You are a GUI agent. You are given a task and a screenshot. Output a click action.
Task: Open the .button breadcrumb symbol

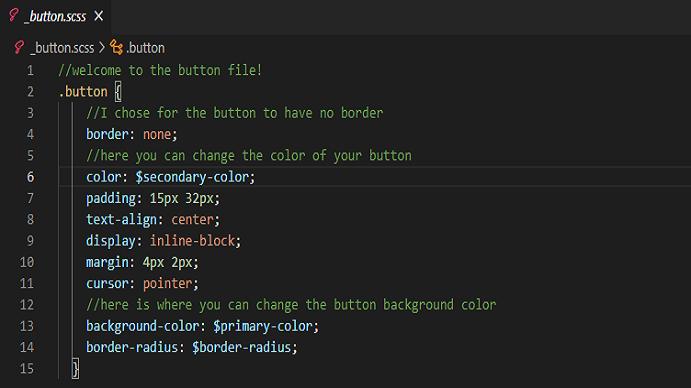pyautogui.click(x=145, y=48)
